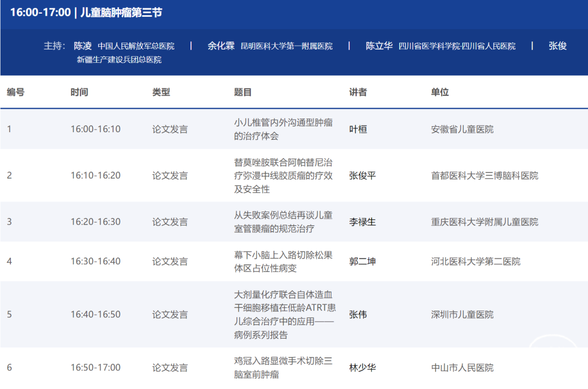Open the talk title about 小儿椎管内外沟通型肿瘤
This screenshot has height=389, width=588.
283,129
